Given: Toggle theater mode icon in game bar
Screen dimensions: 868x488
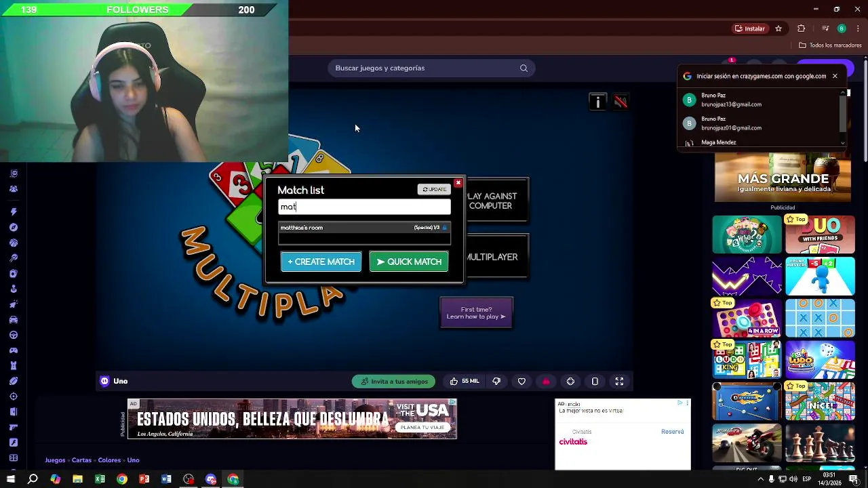Looking at the screenshot, I should click(x=595, y=382).
